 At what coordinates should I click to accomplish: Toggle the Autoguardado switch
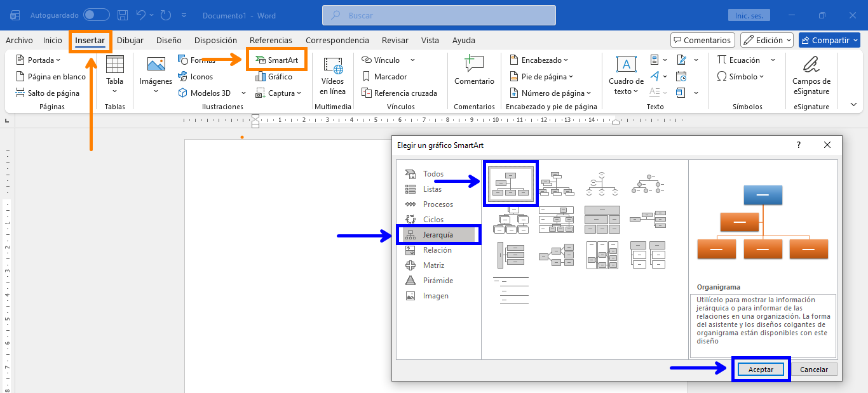pyautogui.click(x=96, y=15)
